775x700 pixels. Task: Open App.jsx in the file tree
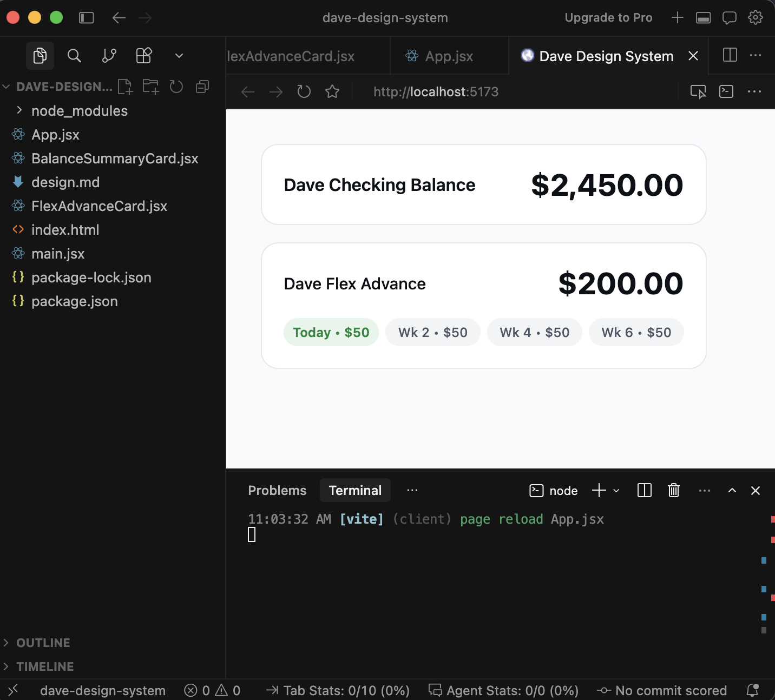tap(113, 135)
